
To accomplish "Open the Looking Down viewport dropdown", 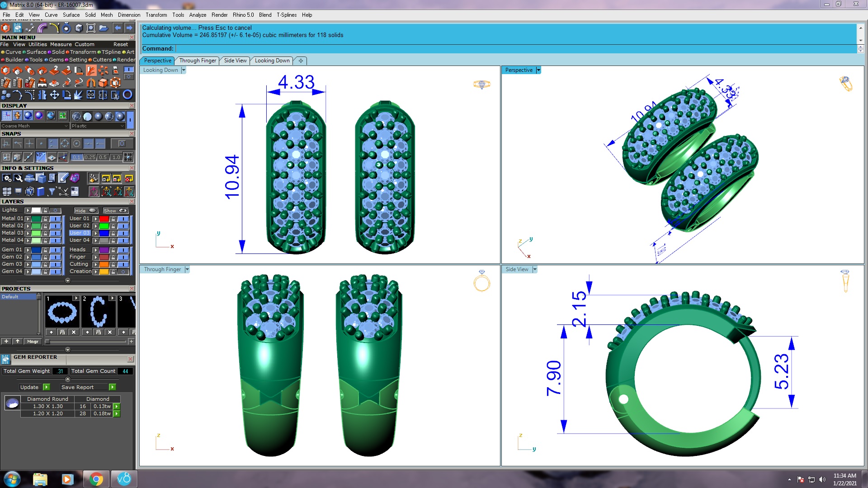I will tap(183, 70).
